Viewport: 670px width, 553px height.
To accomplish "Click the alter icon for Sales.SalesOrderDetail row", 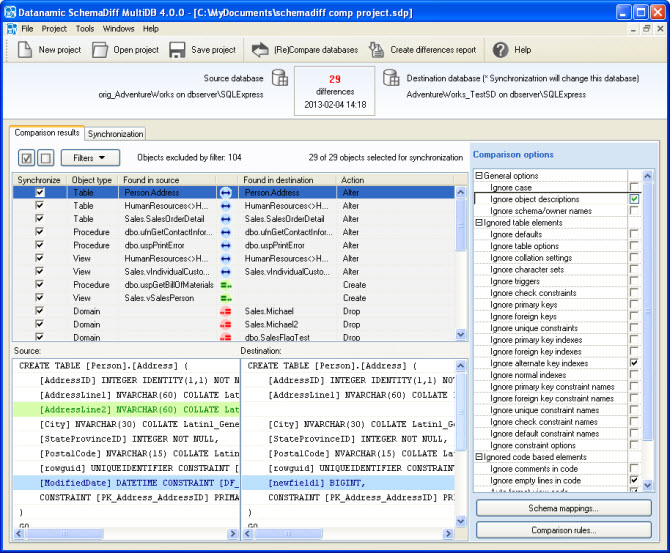I will (x=226, y=219).
